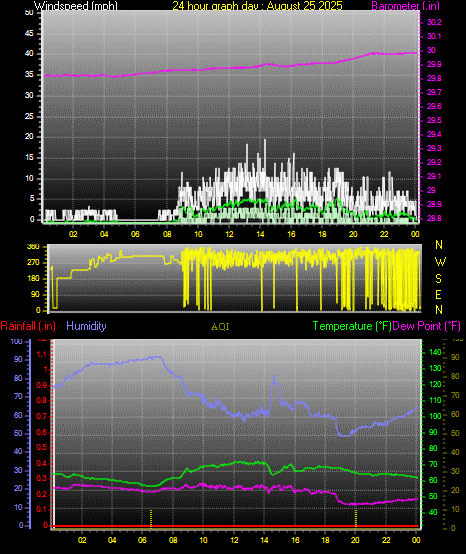466x554 pixels.
Task: Click the humidity 90 axis value
Action: pyautogui.click(x=18, y=359)
